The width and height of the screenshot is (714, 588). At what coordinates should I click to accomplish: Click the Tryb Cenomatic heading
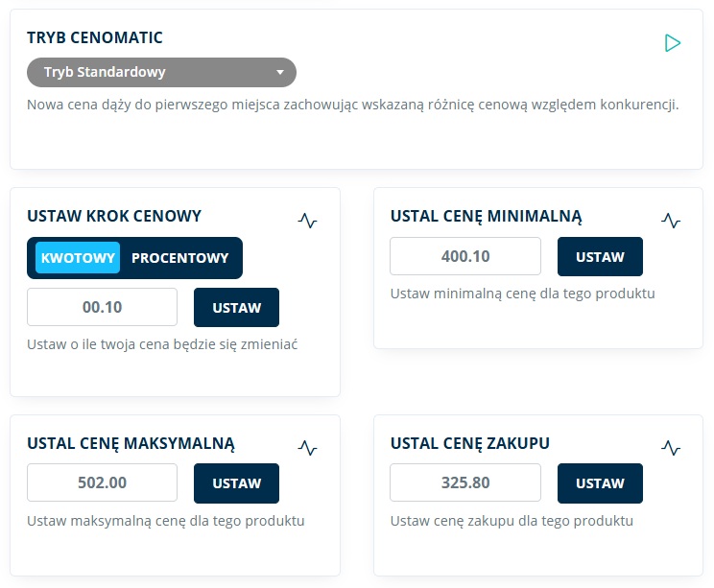coord(95,38)
